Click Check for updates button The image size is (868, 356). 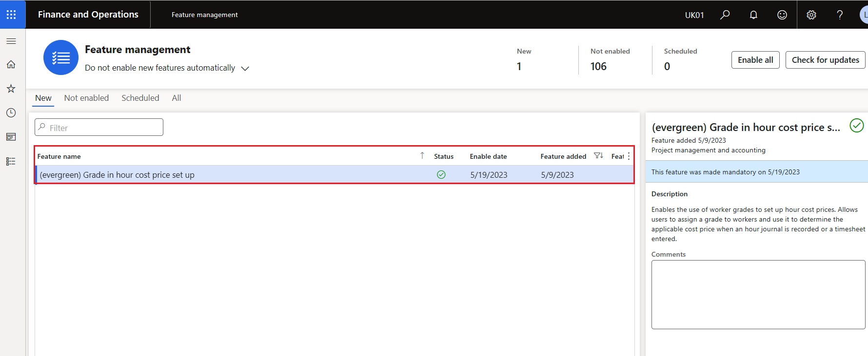point(825,60)
